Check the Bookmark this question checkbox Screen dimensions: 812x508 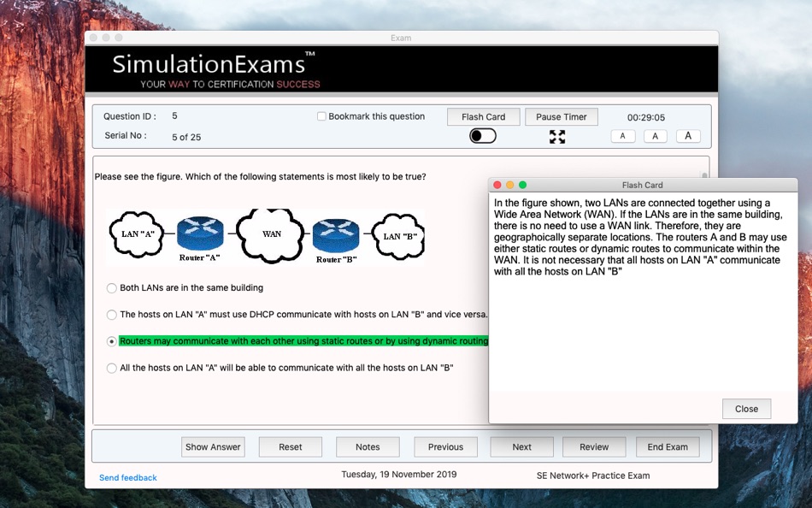[x=321, y=116]
